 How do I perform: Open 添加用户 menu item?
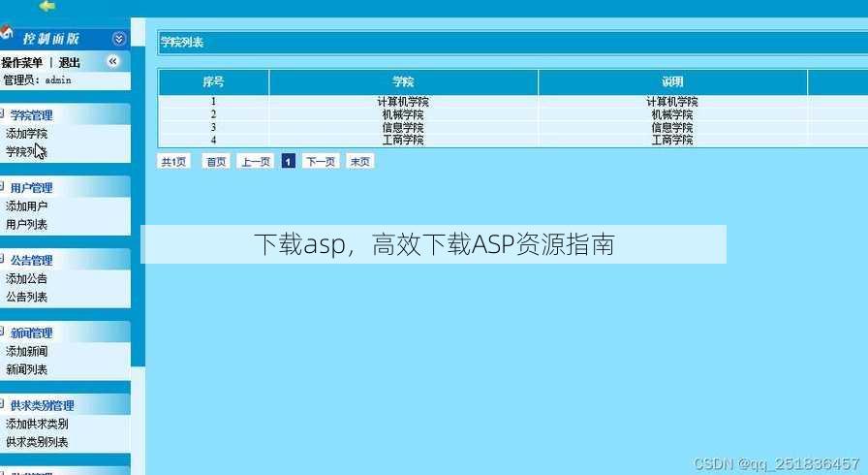pyautogui.click(x=26, y=206)
